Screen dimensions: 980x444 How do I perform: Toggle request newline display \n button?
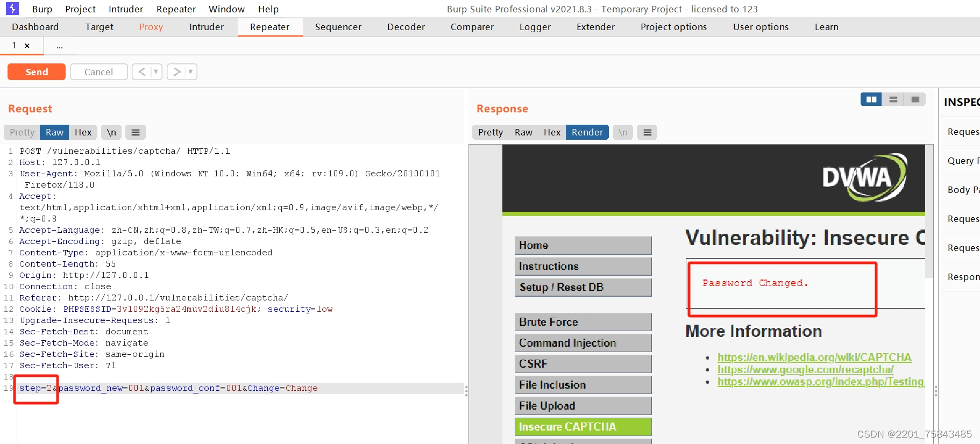[x=111, y=132]
